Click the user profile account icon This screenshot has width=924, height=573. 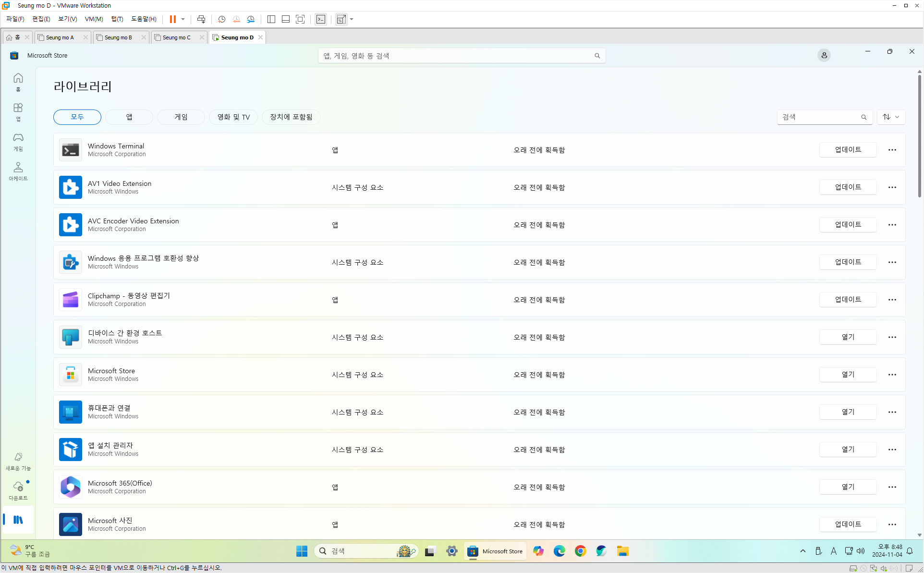[x=824, y=55]
